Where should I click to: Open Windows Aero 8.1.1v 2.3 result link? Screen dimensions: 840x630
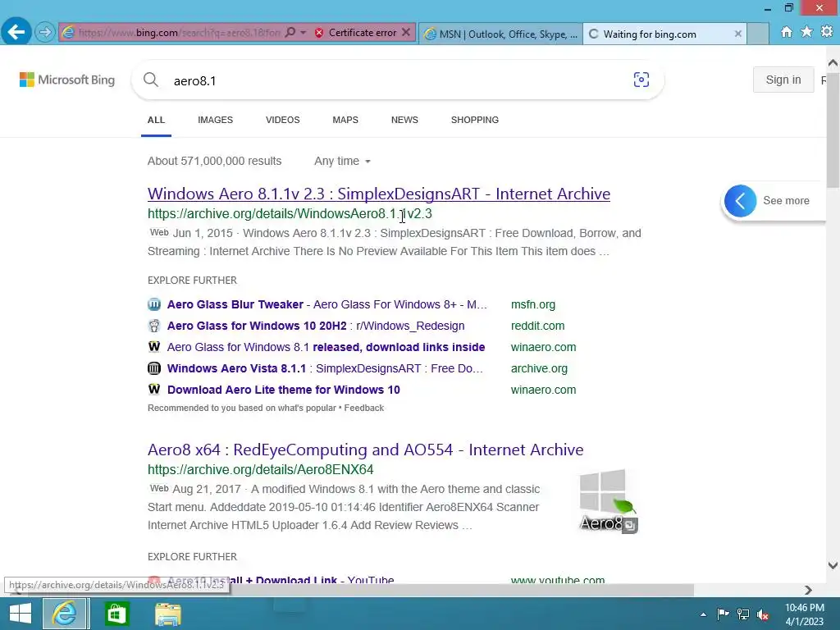[x=379, y=194]
